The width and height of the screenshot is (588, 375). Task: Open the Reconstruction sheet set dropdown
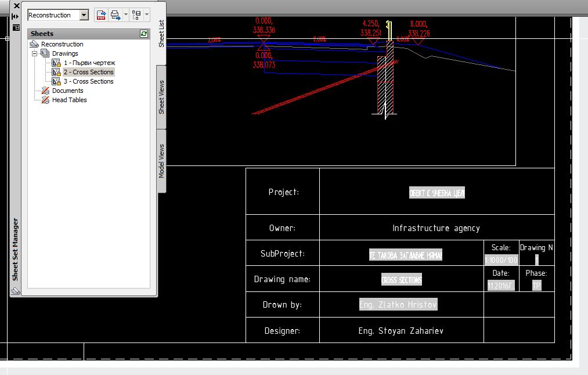point(84,16)
